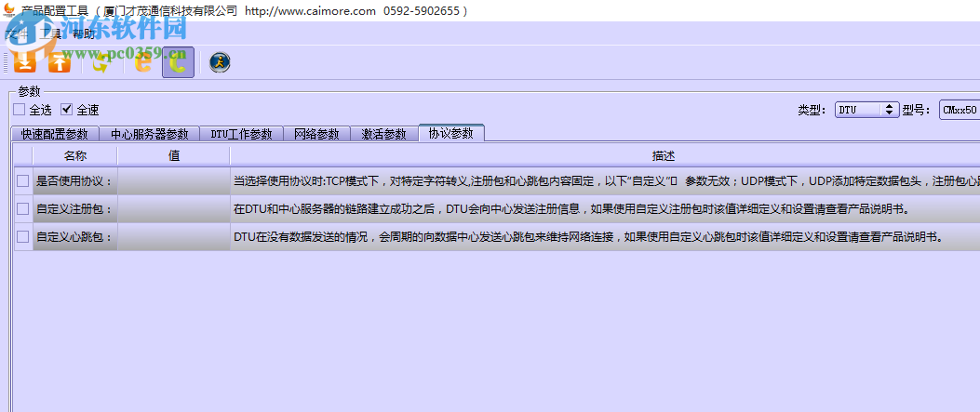Click the orange letter 'e' toolbar icon
Screen dimensions: 980x412
(x=143, y=62)
